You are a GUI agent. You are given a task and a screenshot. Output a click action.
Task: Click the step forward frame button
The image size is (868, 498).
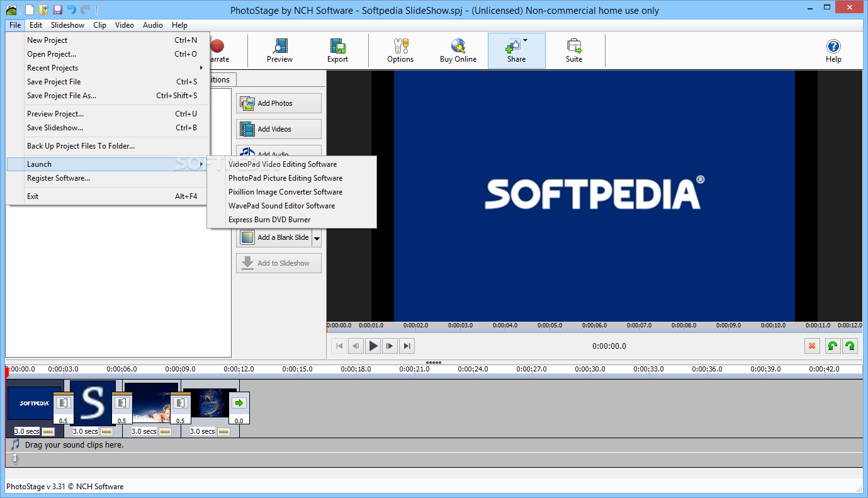pyautogui.click(x=390, y=346)
